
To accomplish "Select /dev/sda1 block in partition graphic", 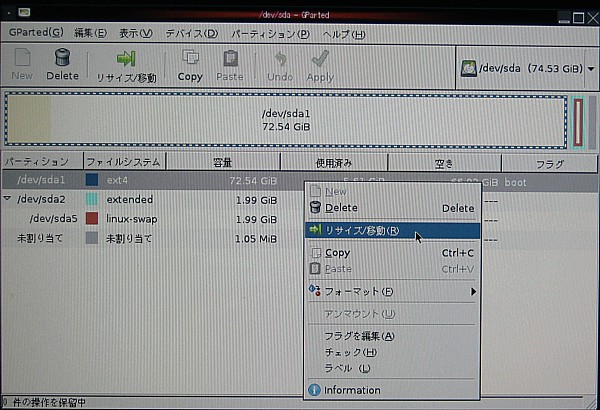I will click(286, 120).
